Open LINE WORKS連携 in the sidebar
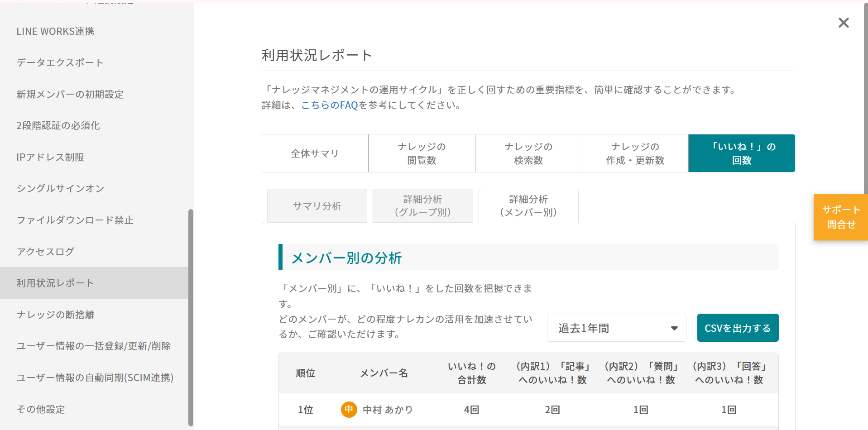 55,31
